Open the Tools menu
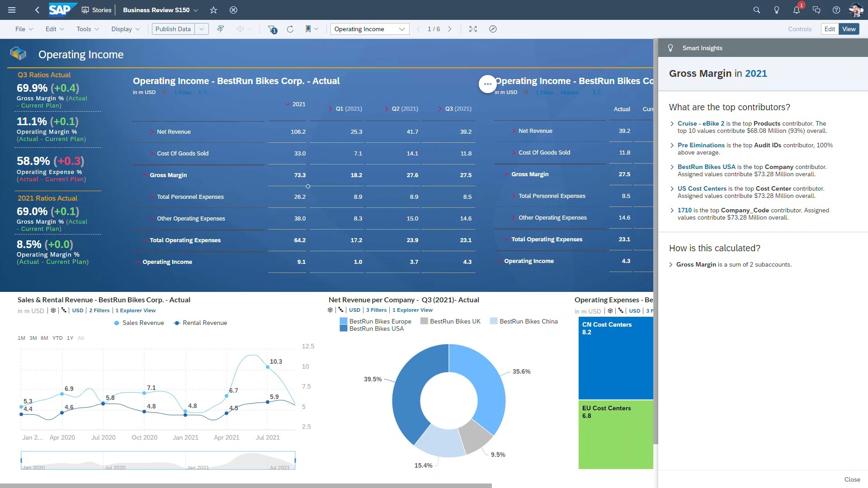Viewport: 868px width, 488px height. click(88, 29)
